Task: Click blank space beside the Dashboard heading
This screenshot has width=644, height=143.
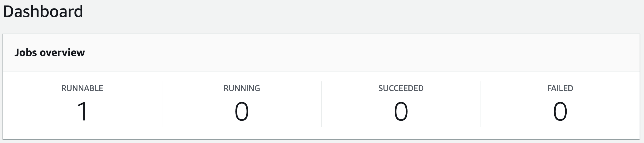Action: point(358,12)
